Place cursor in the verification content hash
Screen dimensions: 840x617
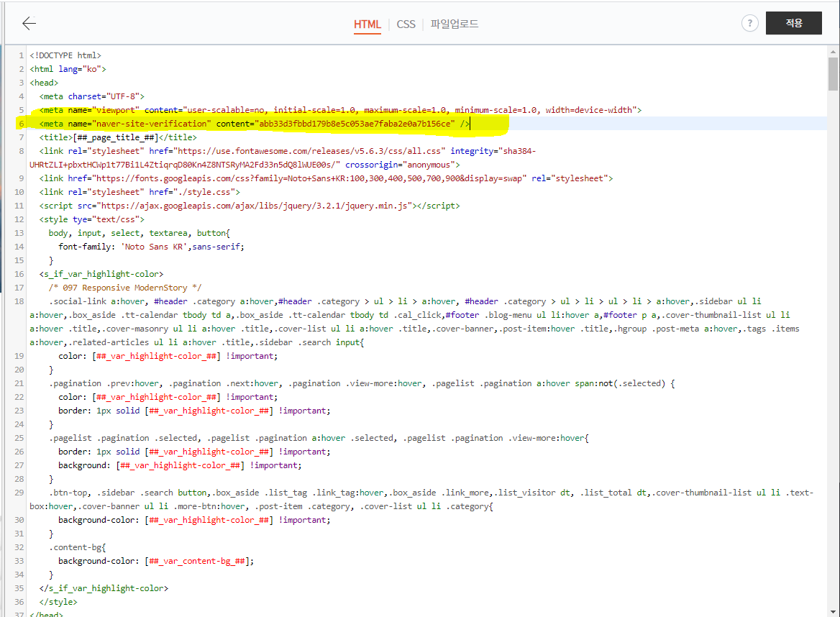click(355, 124)
